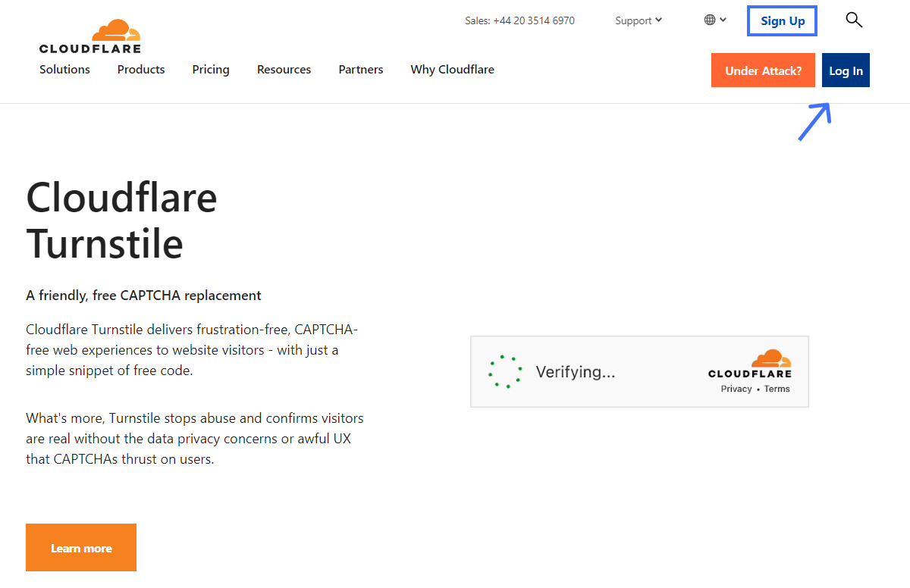Image resolution: width=910 pixels, height=588 pixels.
Task: Expand the Support dropdown menu
Action: pos(638,20)
